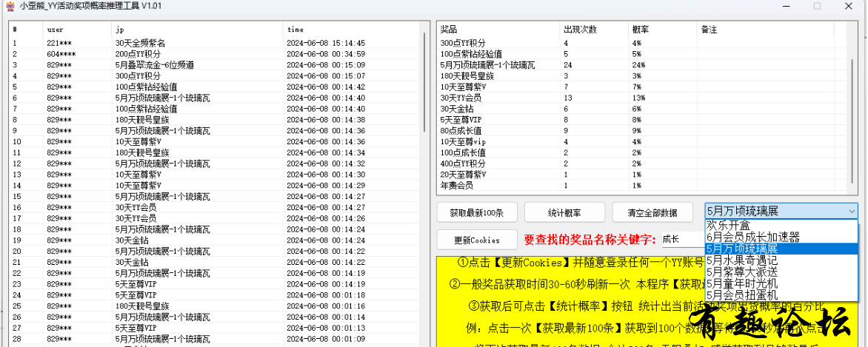Click 20天至尊紫V in prize table
868x347 pixels.
(463, 175)
